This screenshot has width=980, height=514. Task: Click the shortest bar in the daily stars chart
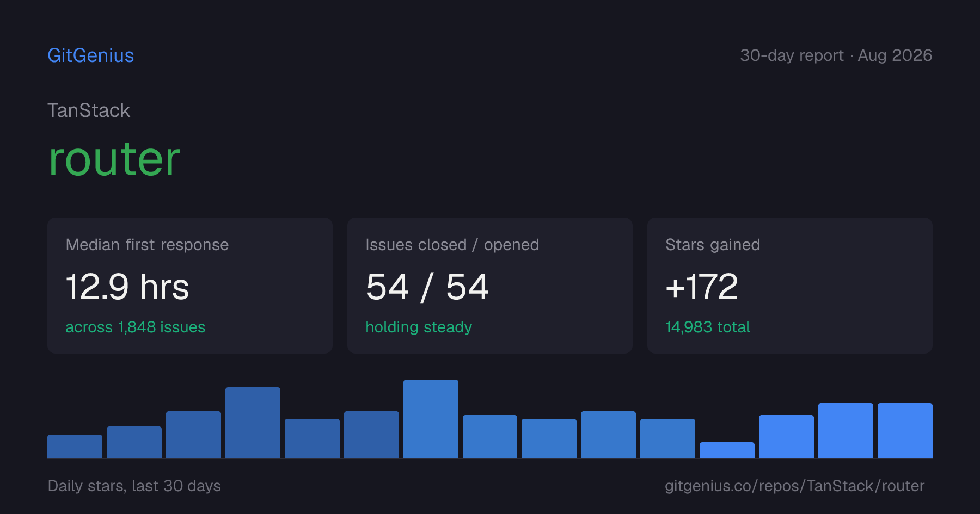pos(727,450)
